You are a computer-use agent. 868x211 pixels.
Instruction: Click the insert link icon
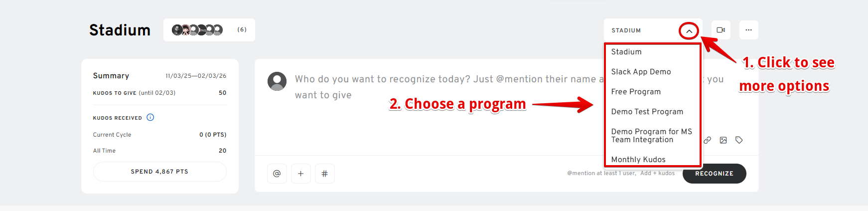click(708, 140)
